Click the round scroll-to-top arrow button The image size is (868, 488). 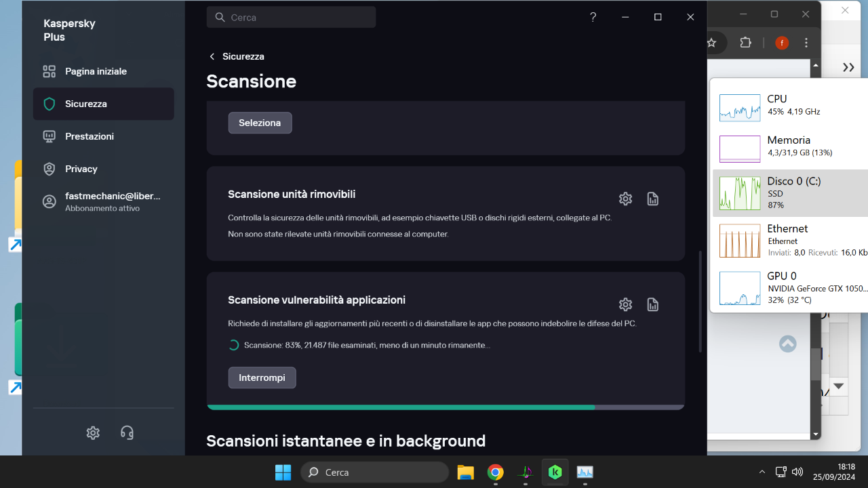787,344
